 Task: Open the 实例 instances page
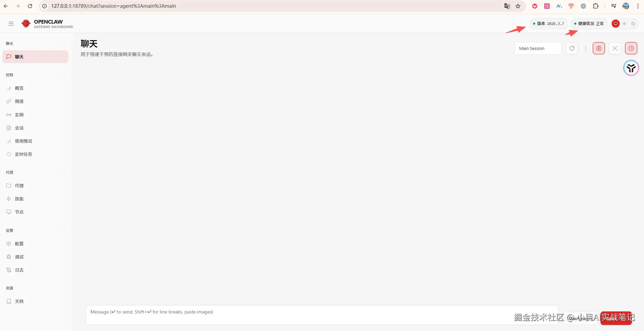click(x=35, y=115)
